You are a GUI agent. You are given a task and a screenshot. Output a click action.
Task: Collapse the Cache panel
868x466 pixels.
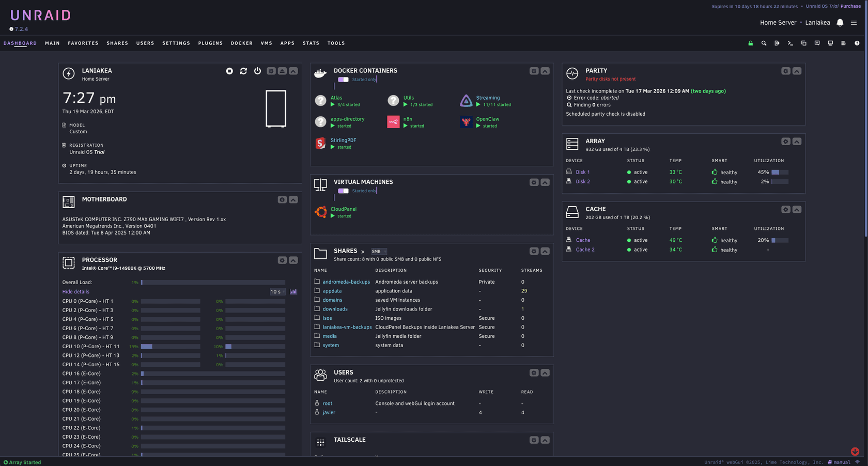(797, 210)
